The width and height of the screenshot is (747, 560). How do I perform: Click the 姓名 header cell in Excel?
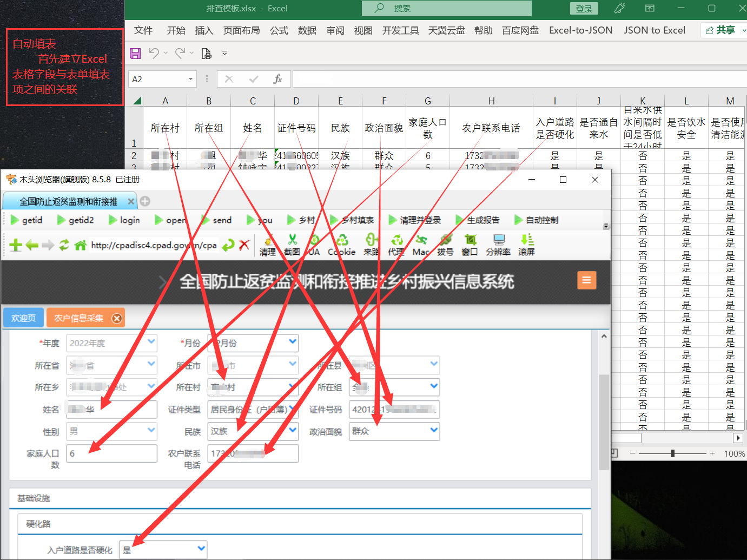(x=253, y=128)
